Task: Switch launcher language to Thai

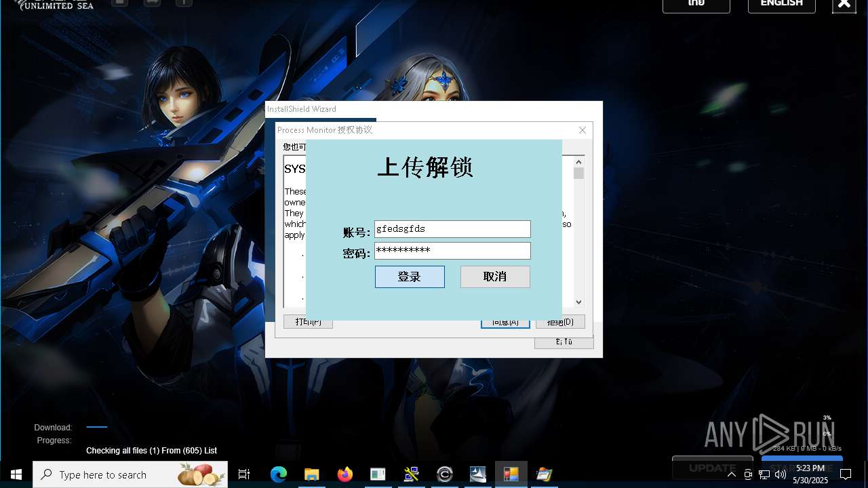Action: pos(696,4)
